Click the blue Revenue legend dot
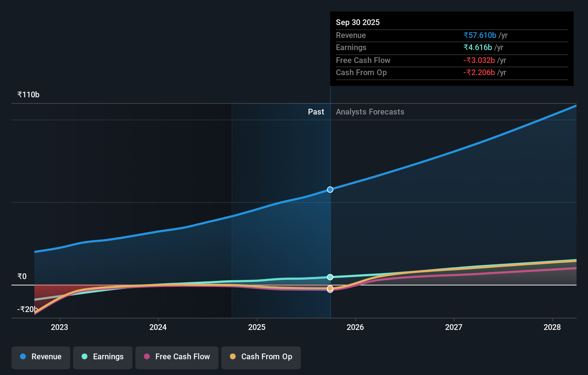Viewport: 588px width, 375px height. coord(22,357)
